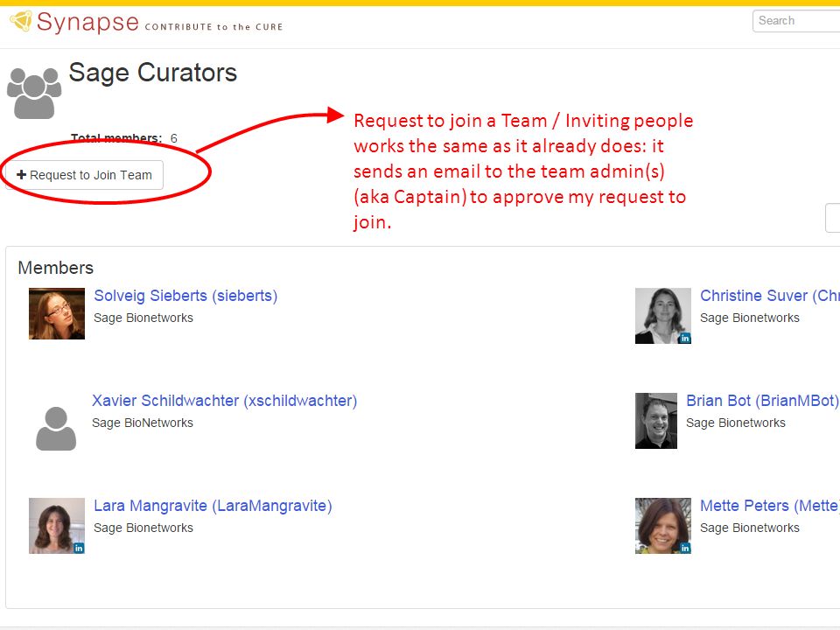The image size is (840, 630).
Task: Click Xavier Schildwachter default avatar icon
Action: click(x=56, y=429)
